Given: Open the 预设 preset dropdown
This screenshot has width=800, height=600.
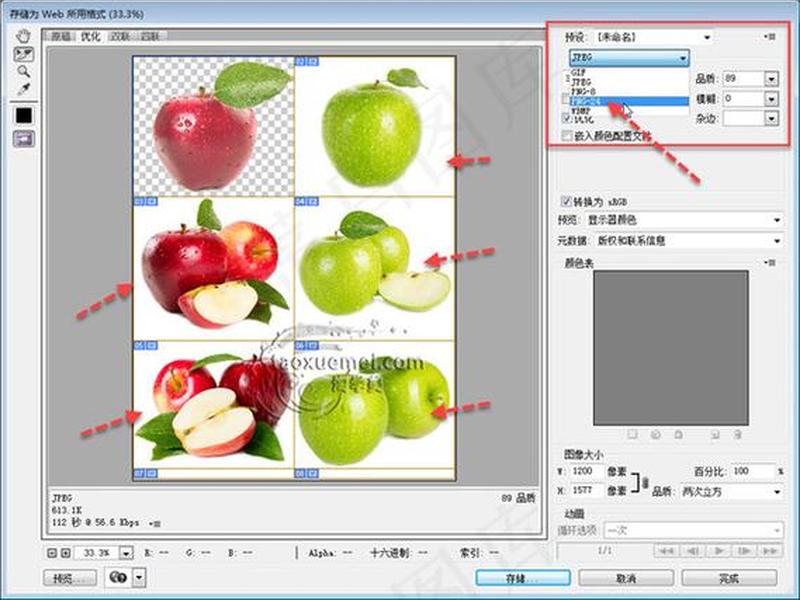Looking at the screenshot, I should coord(653,37).
